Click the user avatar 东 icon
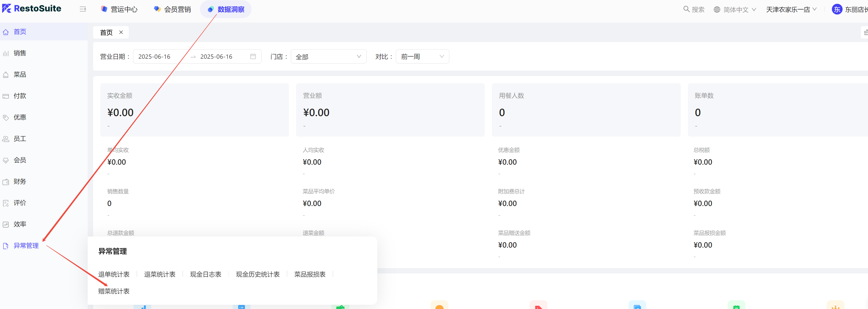The image size is (868, 309). point(837,10)
